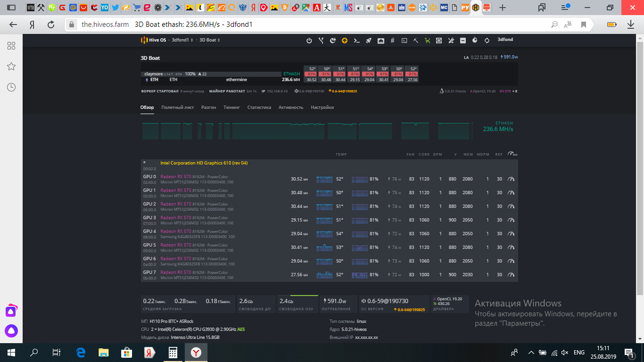Click the refresh circular arrows icon in Hive toolbar
Image resolution: width=644 pixels, height=362 pixels.
click(487, 40)
